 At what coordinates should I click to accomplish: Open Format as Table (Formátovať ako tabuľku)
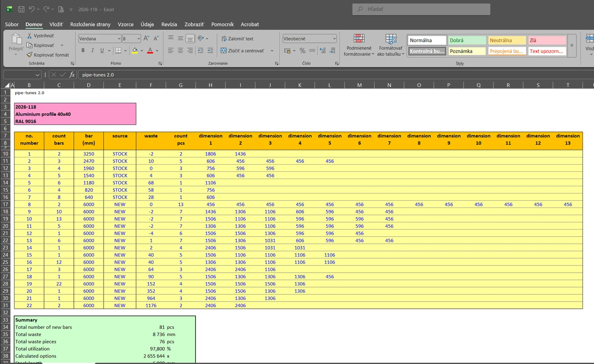tap(390, 45)
